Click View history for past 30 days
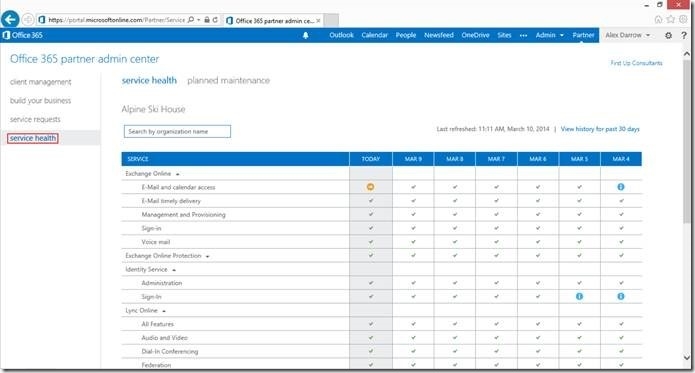Viewport: 695px width, 373px height. coord(600,129)
